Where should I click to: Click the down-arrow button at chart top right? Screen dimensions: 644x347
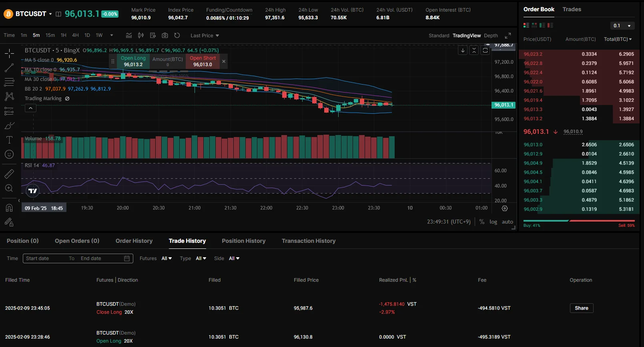click(x=463, y=50)
